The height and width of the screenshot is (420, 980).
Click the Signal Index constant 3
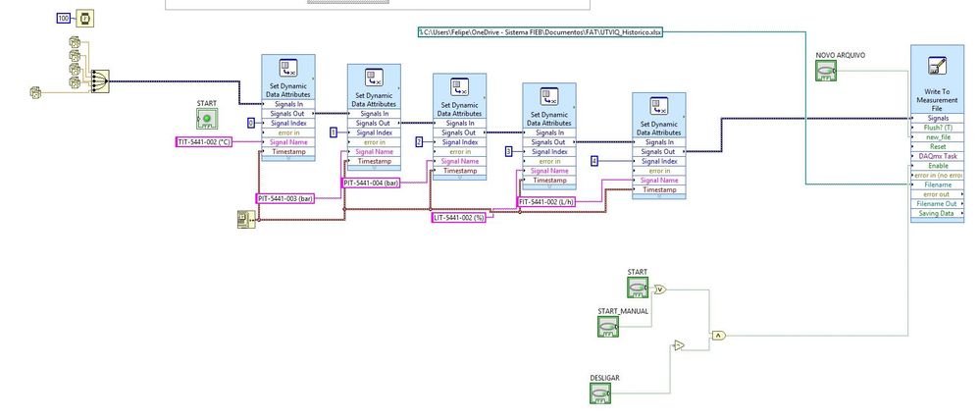click(x=509, y=151)
